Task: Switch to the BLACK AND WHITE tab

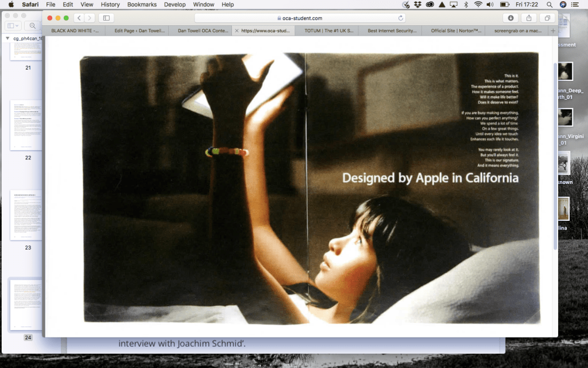Action: (75, 31)
